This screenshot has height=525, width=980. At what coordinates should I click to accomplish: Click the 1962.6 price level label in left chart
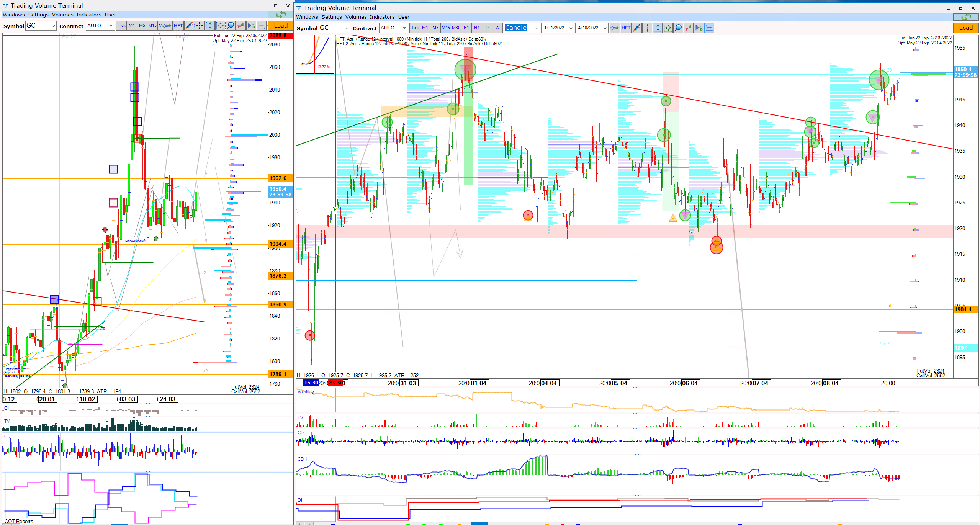click(281, 178)
